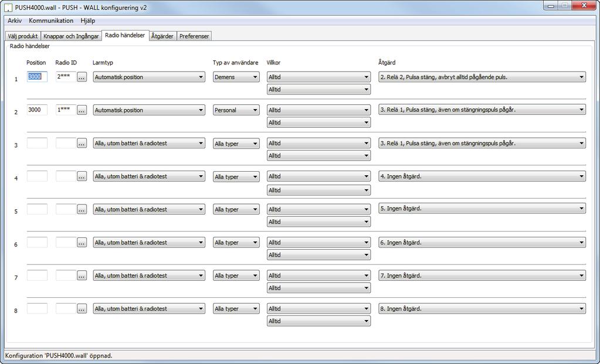Open row 3 Åtgärd dropdown

point(482,144)
